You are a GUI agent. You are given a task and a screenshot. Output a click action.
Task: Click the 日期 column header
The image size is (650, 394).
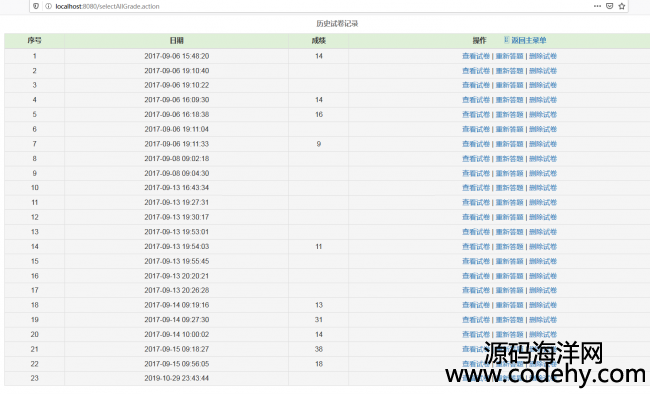pyautogui.click(x=177, y=40)
